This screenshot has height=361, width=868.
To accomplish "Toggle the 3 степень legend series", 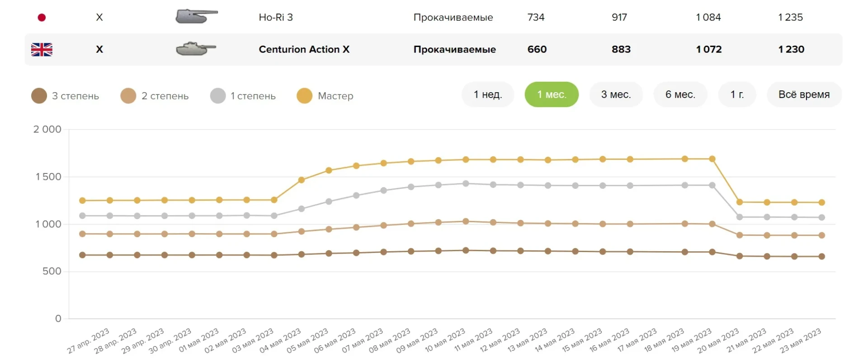I will (39, 96).
